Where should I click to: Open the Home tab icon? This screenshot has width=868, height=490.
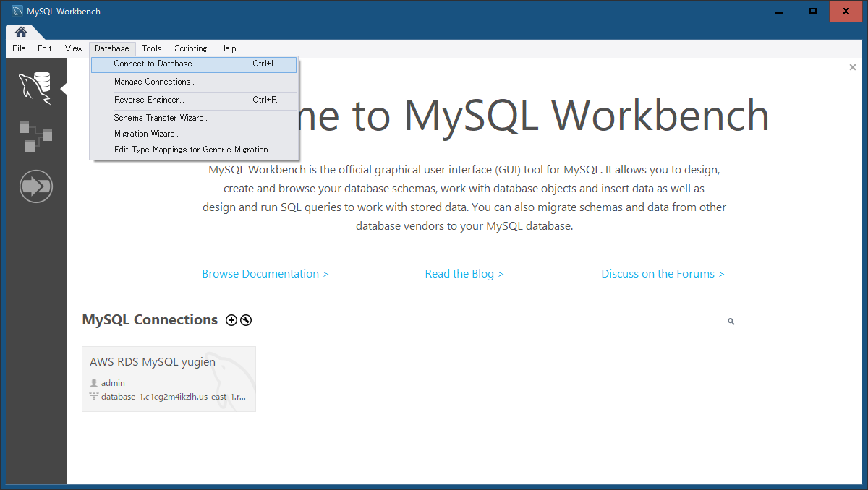21,32
